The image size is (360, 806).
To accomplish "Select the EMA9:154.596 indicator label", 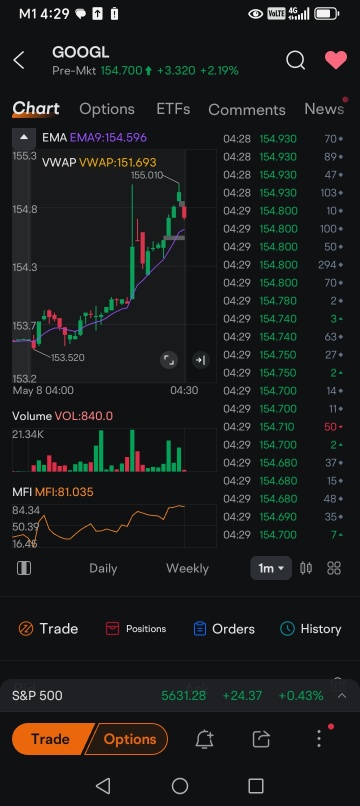I will pyautogui.click(x=108, y=138).
